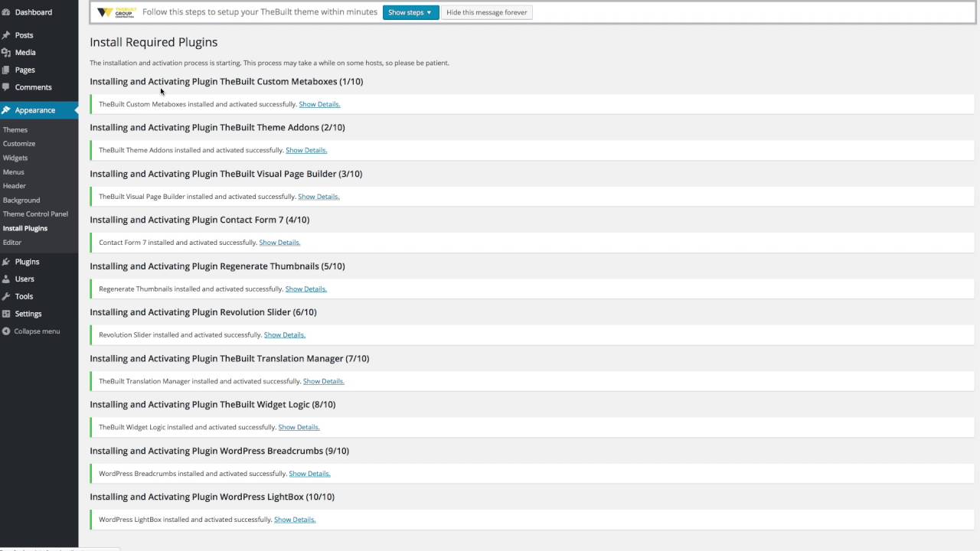This screenshot has width=980, height=551.
Task: Show Details for Contact Form 7
Action: click(x=279, y=243)
